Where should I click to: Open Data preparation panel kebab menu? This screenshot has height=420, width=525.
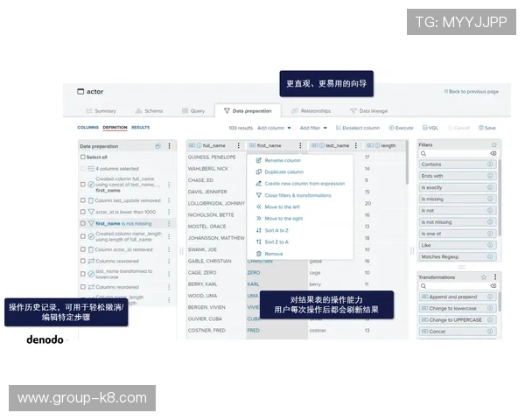click(x=169, y=146)
